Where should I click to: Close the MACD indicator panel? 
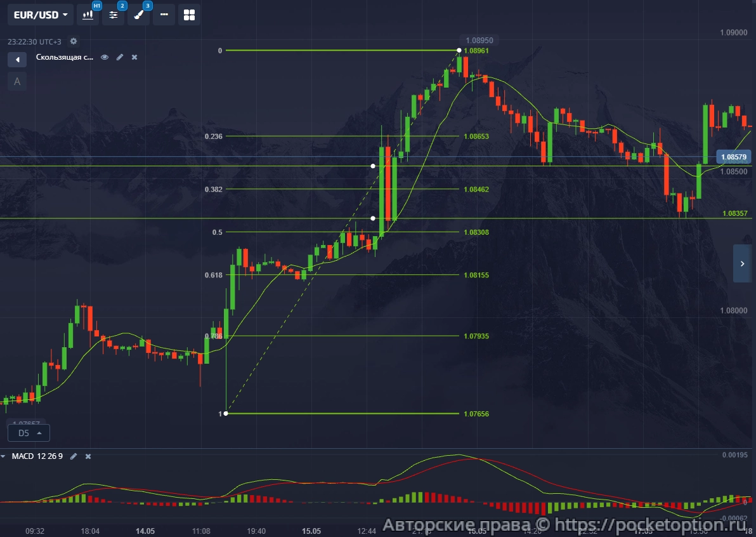tap(88, 456)
